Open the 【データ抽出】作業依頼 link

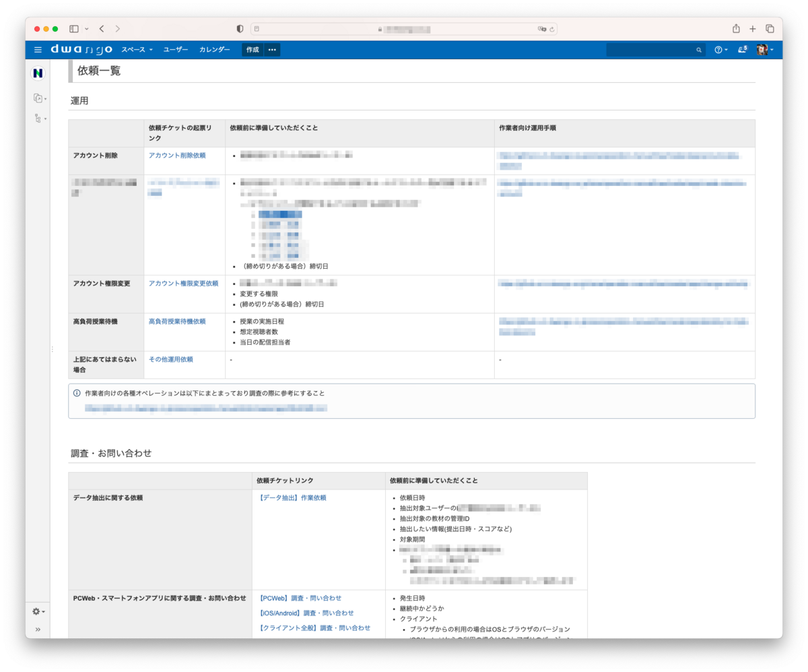[292, 498]
